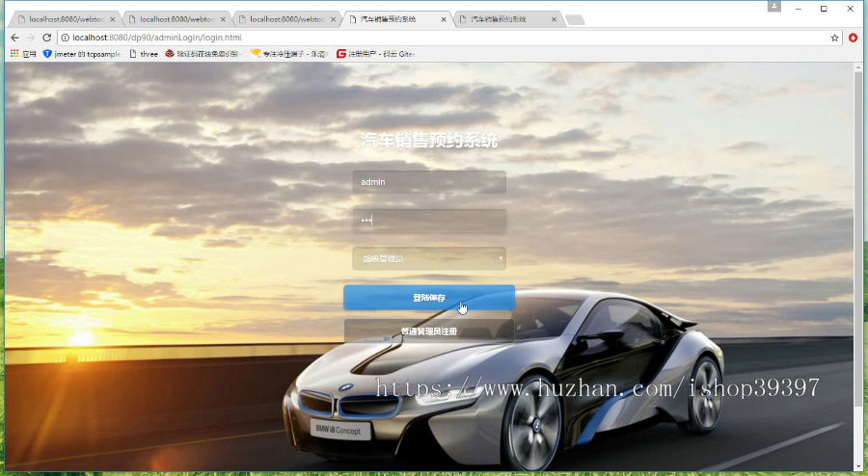This screenshot has height=476, width=868.
Task: Open the 验证码 bookmark with red icon
Action: 203,54
